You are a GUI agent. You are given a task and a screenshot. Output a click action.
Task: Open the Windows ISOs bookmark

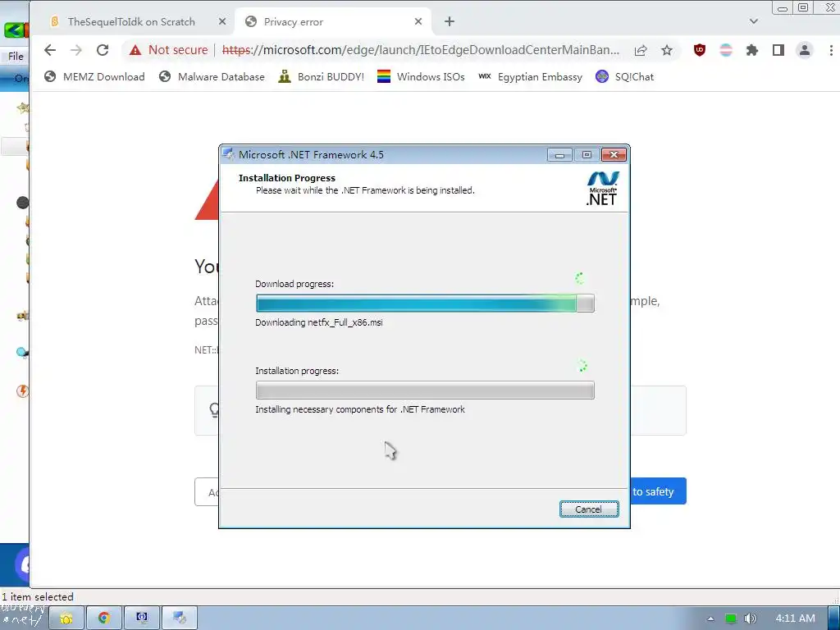[x=421, y=76]
